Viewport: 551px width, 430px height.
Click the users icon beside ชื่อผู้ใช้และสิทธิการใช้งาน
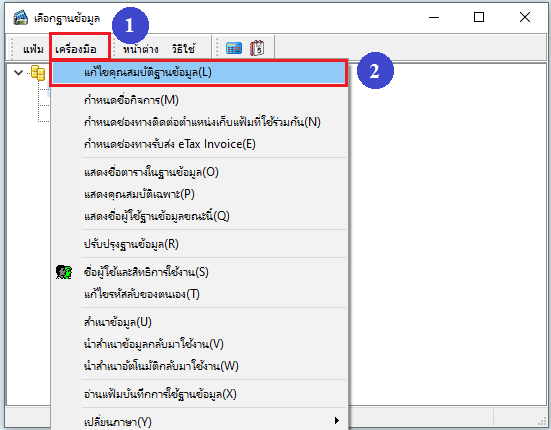pyautogui.click(x=64, y=272)
